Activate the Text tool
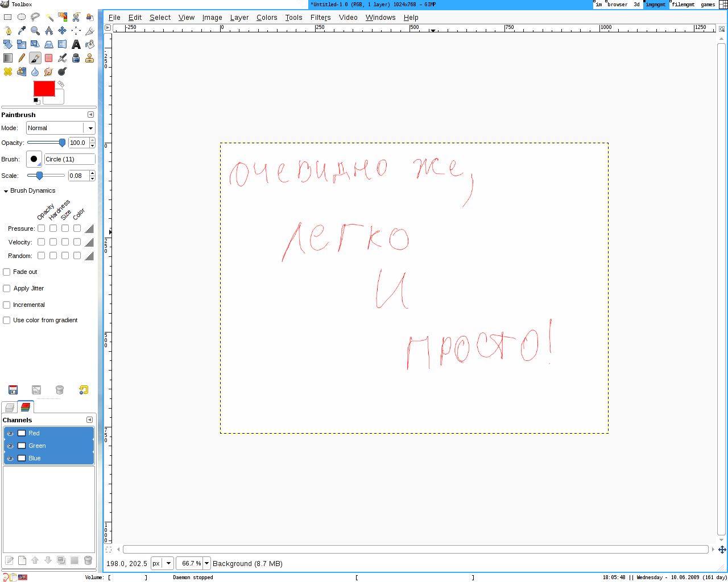This screenshot has width=728, height=582. pos(76,44)
